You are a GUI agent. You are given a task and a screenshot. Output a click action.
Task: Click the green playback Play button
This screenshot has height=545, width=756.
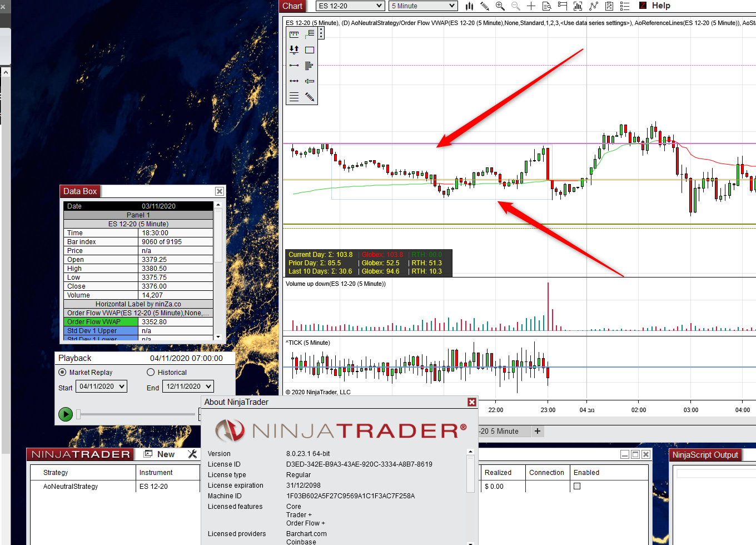(x=66, y=414)
